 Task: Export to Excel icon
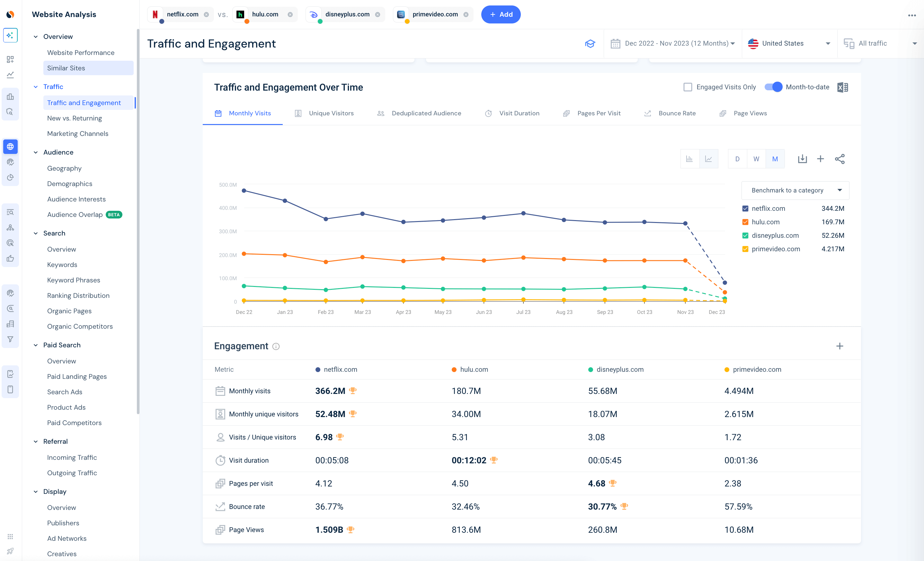pyautogui.click(x=843, y=87)
